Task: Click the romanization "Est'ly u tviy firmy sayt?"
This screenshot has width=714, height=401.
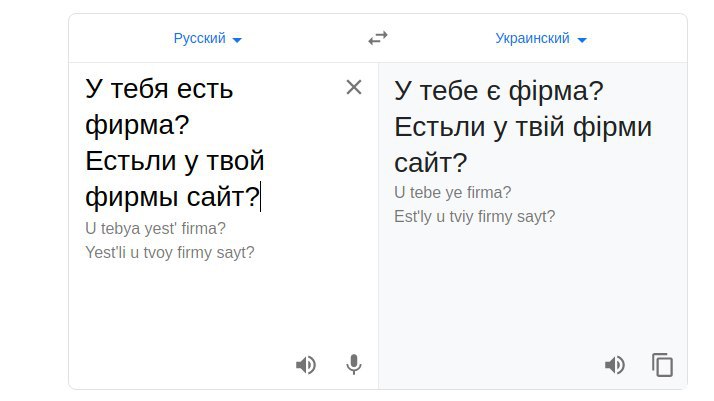Action: pos(475,216)
